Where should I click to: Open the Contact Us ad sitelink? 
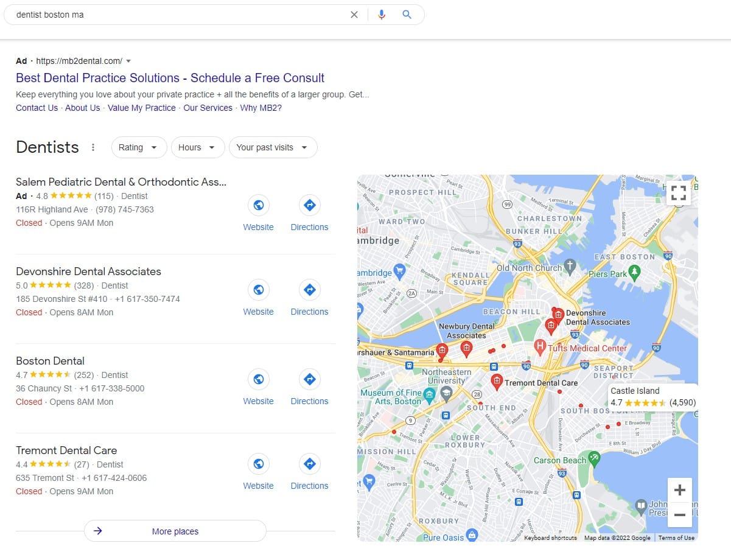pos(37,108)
